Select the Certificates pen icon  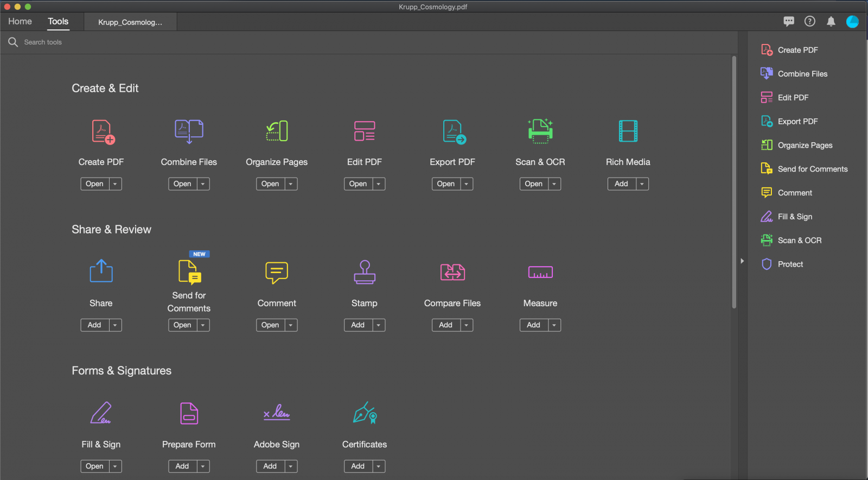point(365,413)
